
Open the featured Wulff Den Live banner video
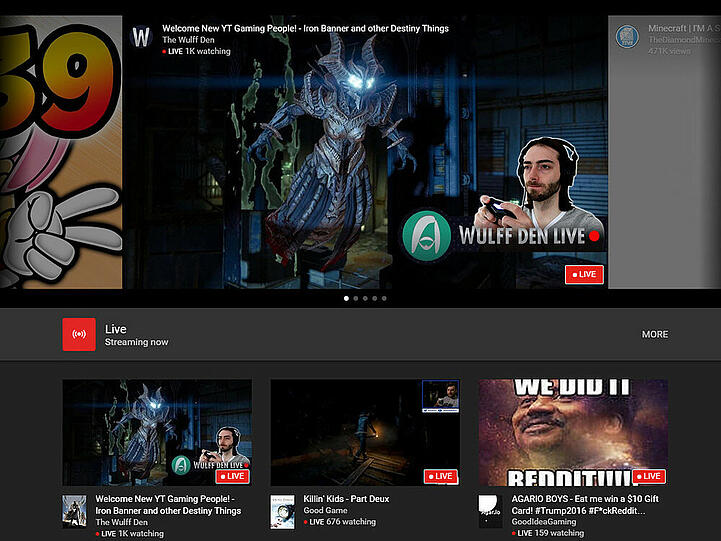365,152
